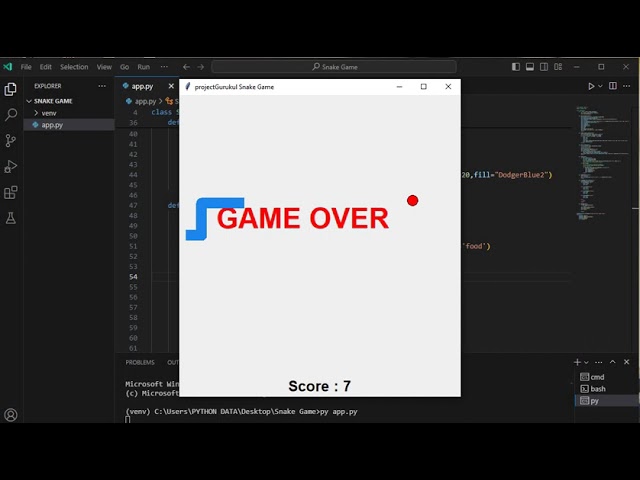Screen dimensions: 640x480
Task: Open the Edit menu
Action: click(x=46, y=67)
